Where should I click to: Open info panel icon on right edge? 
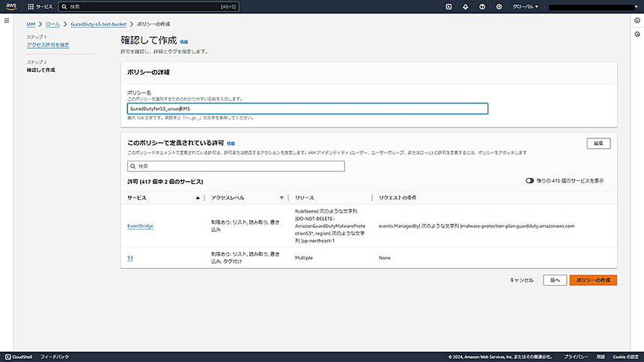point(637,20)
